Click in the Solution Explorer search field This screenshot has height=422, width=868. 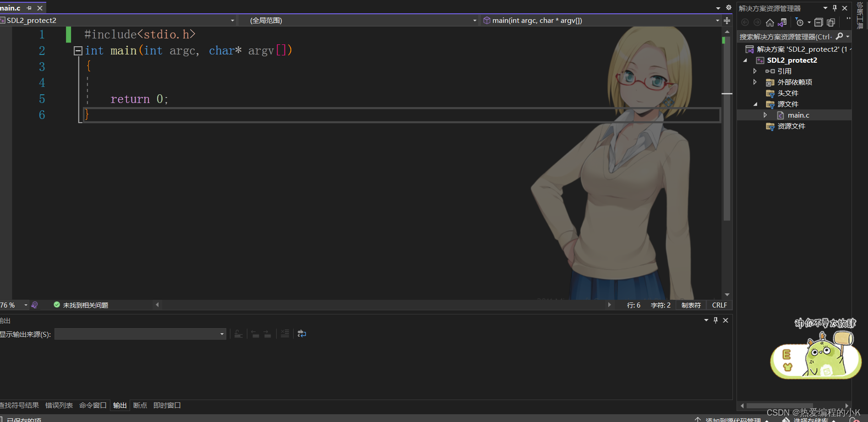[785, 37]
